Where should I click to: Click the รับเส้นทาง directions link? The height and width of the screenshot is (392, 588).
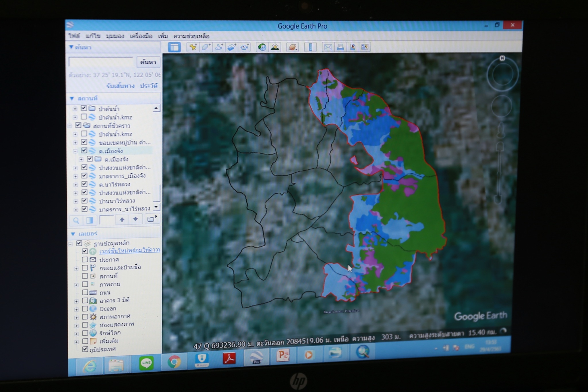click(120, 86)
